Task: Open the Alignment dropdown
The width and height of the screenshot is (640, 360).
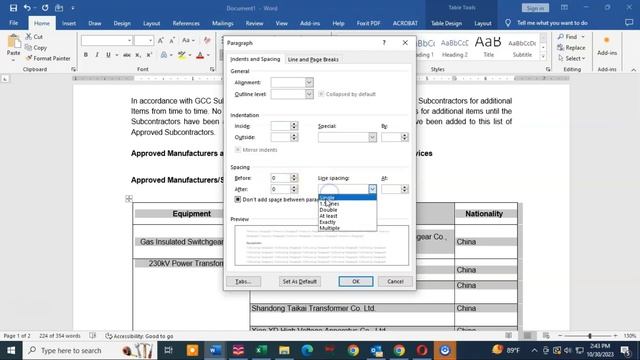Action: pos(309,82)
